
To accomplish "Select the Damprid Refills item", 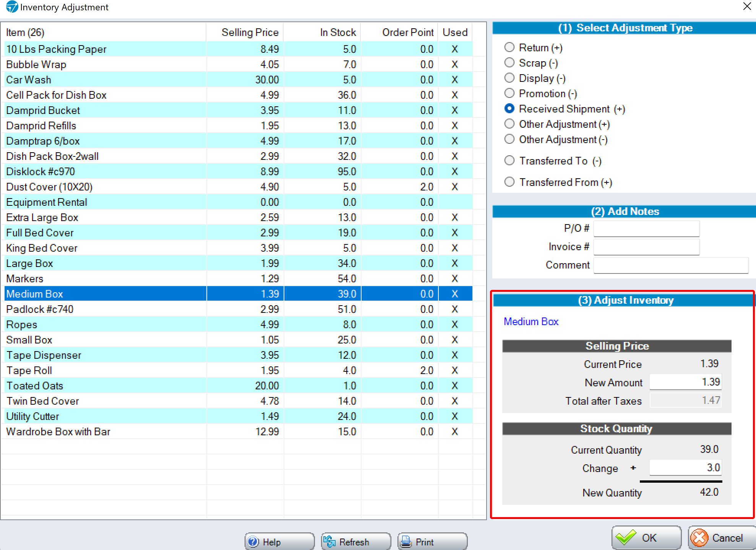I will pos(238,125).
